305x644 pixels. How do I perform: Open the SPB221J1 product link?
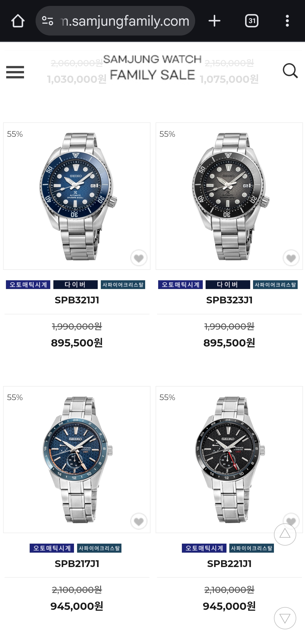point(229,563)
